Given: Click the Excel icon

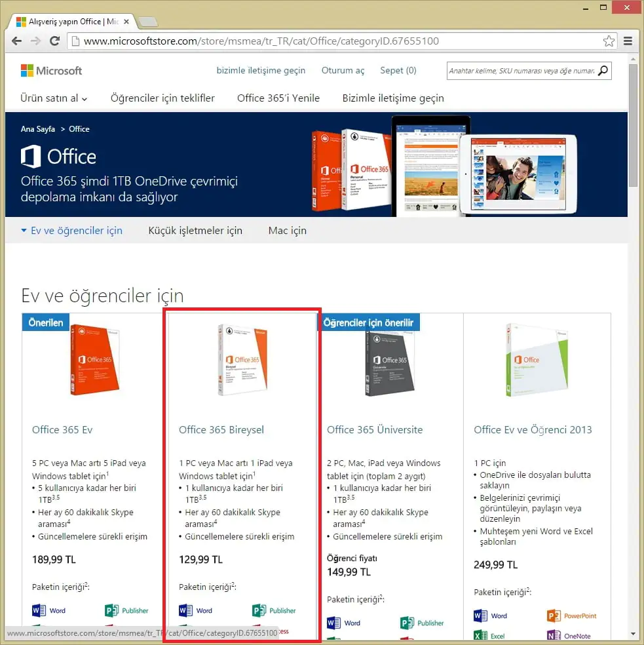Looking at the screenshot, I should click(481, 636).
